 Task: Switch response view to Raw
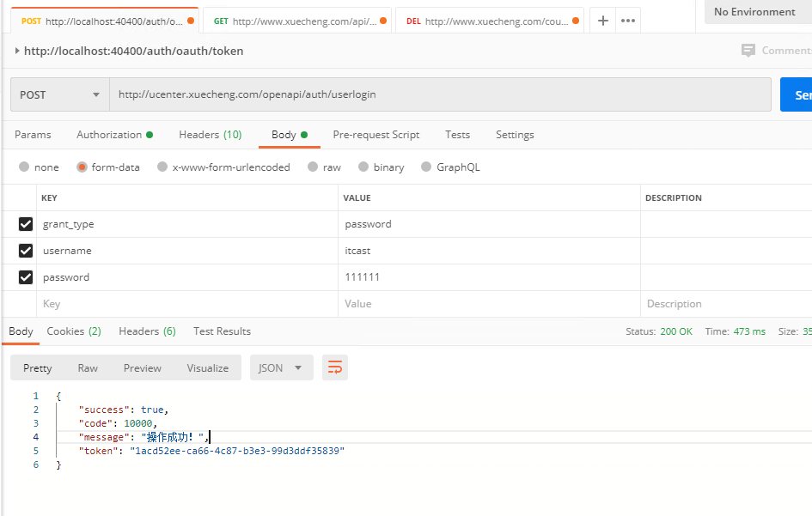88,368
